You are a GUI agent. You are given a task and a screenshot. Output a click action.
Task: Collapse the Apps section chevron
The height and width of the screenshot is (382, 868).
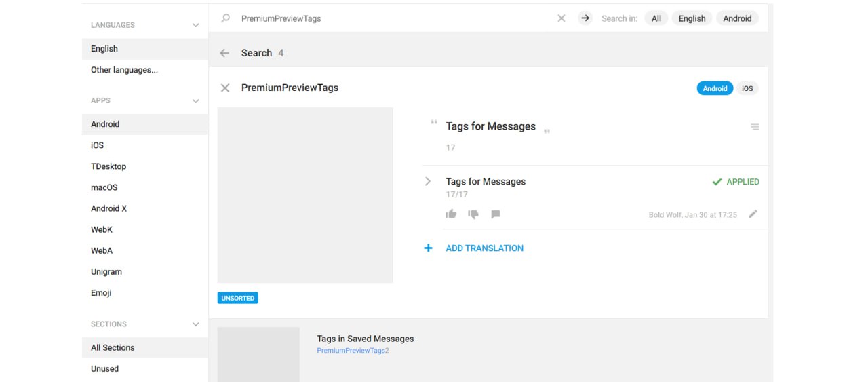point(196,100)
